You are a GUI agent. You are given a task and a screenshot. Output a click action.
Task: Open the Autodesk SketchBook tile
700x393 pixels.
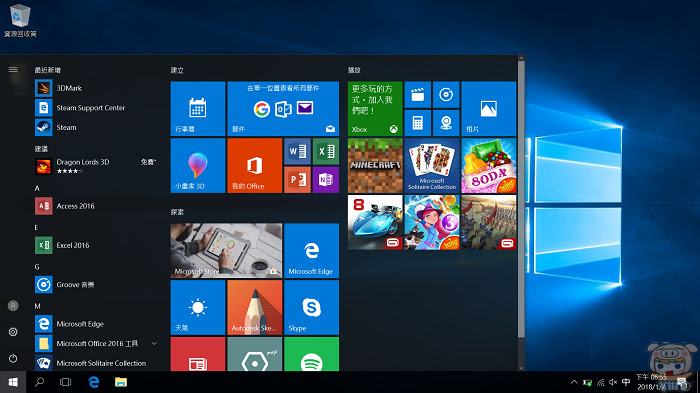(254, 307)
